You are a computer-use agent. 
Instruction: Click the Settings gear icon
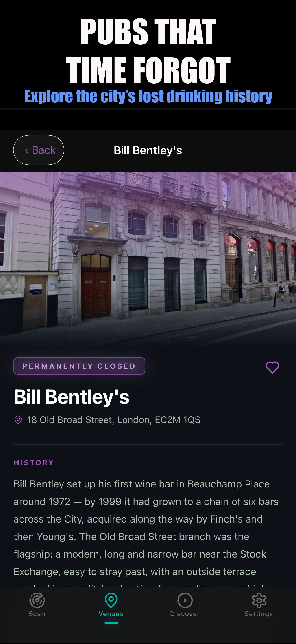tap(259, 600)
